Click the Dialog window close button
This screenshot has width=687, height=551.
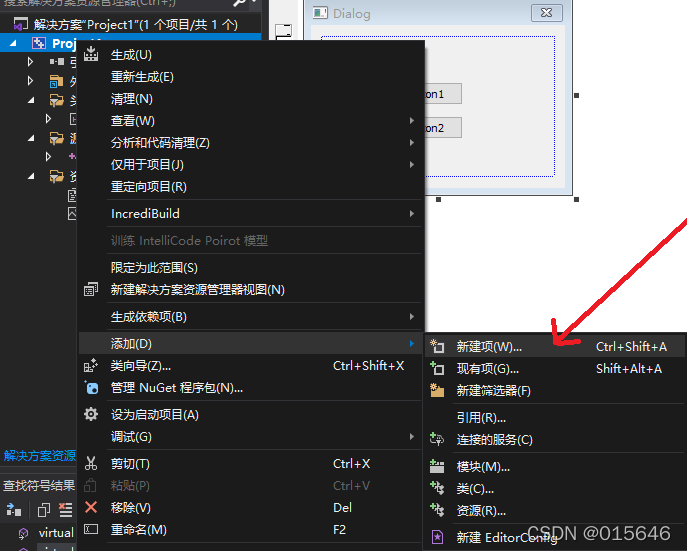546,13
